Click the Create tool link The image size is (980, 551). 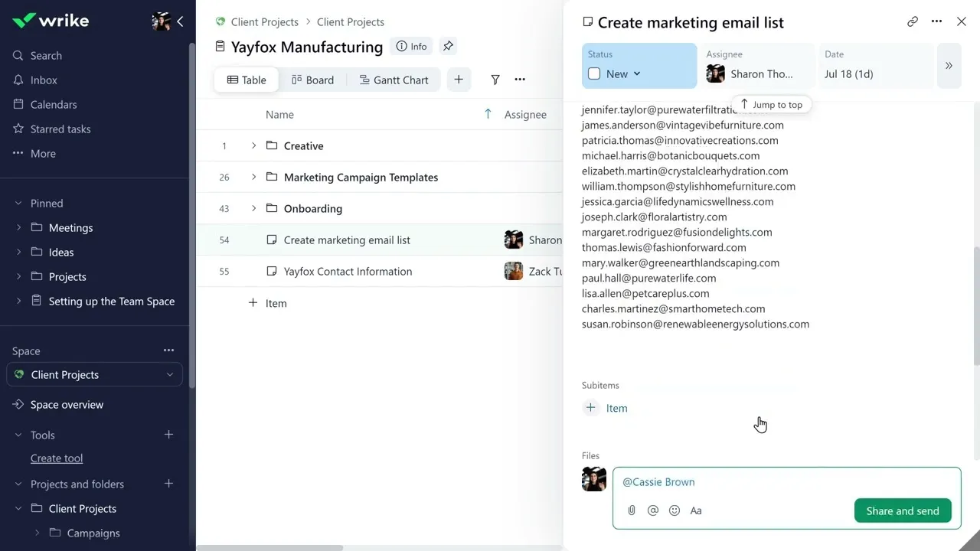coord(57,458)
